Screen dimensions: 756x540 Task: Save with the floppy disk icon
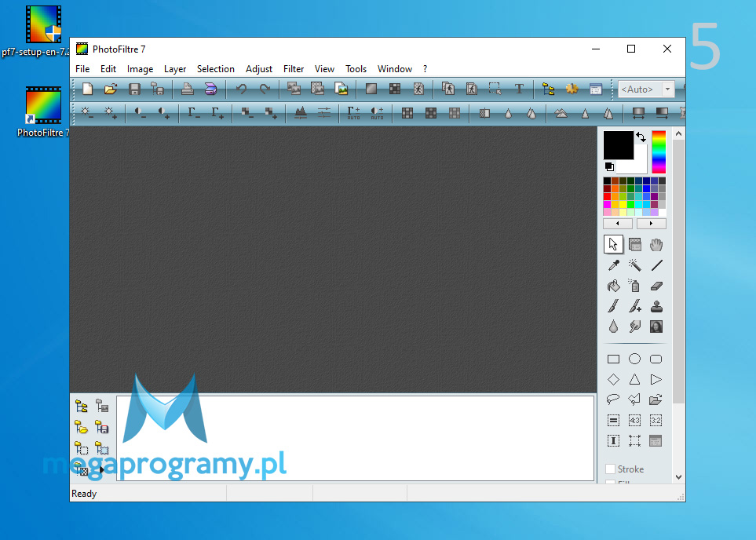(x=134, y=89)
